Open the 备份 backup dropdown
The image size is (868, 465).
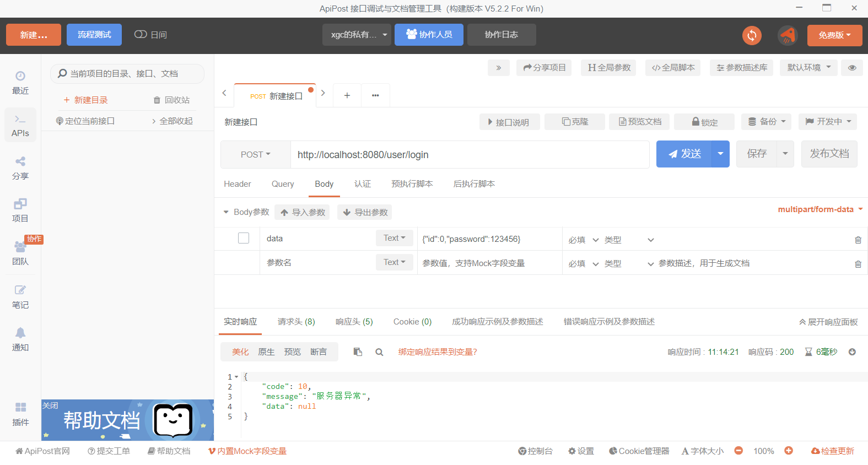(767, 122)
